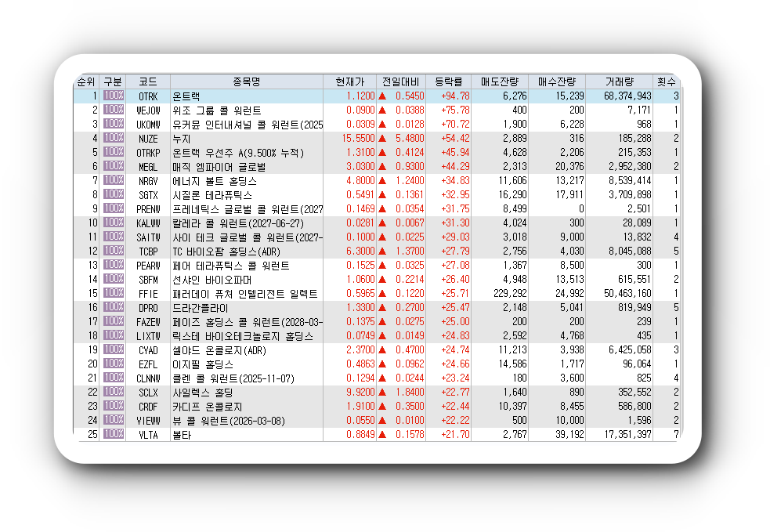
Task: Click the 100% badge in OTRK row
Action: (x=114, y=96)
